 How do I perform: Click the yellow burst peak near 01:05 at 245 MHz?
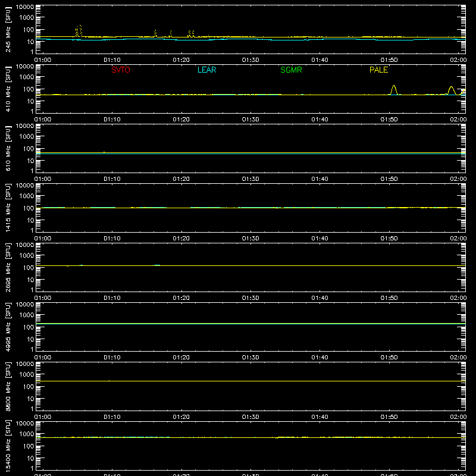[x=79, y=31]
